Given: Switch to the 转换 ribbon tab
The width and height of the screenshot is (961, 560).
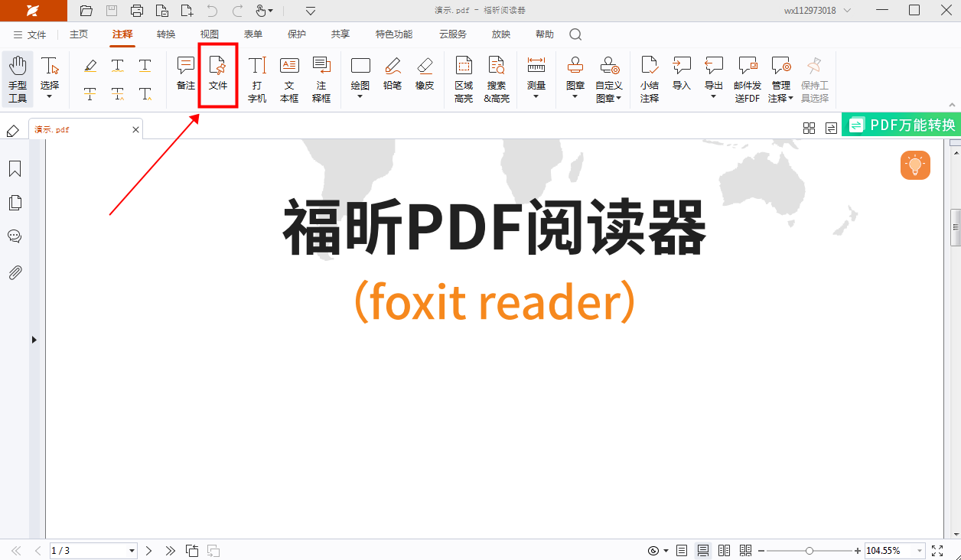Looking at the screenshot, I should (165, 34).
